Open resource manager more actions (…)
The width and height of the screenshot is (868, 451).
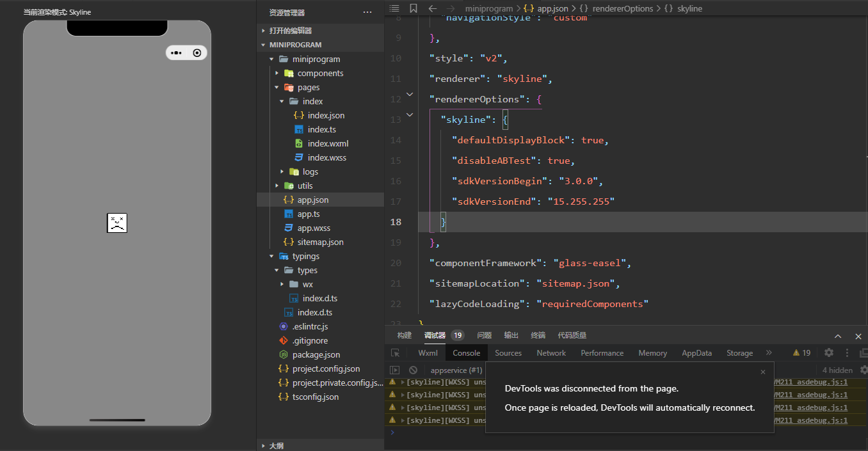click(367, 12)
